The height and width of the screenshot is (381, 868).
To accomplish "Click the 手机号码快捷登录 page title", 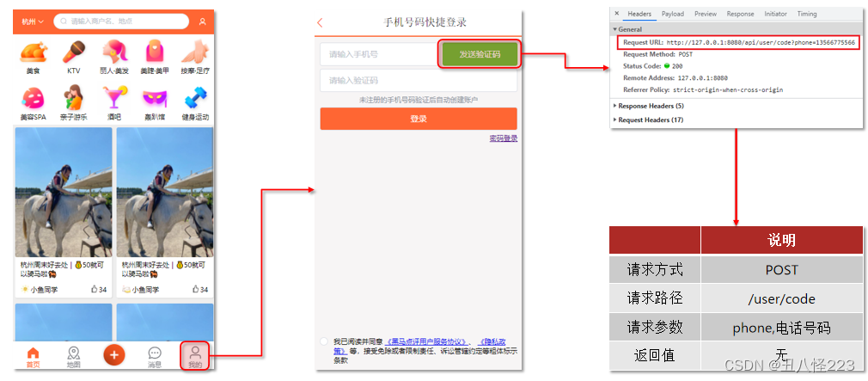I will [425, 22].
